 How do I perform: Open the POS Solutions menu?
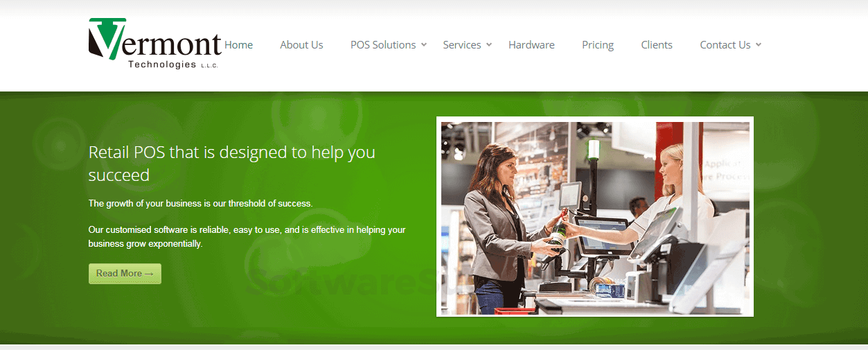[383, 44]
